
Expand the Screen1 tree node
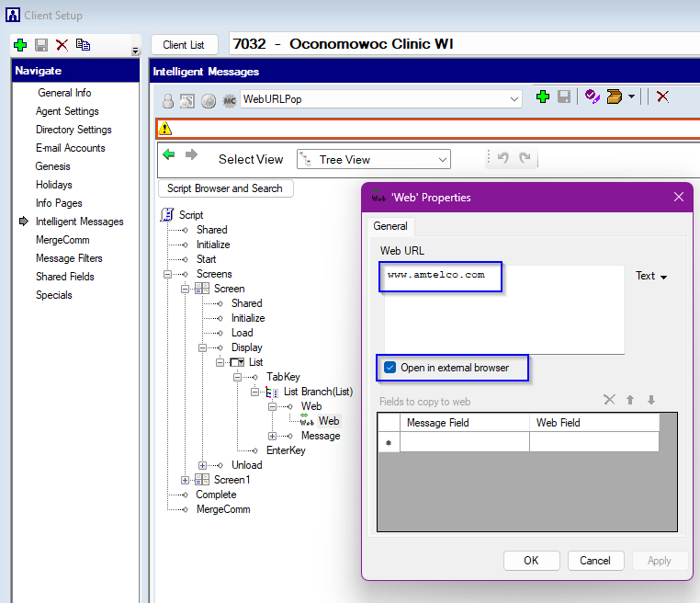[186, 480]
